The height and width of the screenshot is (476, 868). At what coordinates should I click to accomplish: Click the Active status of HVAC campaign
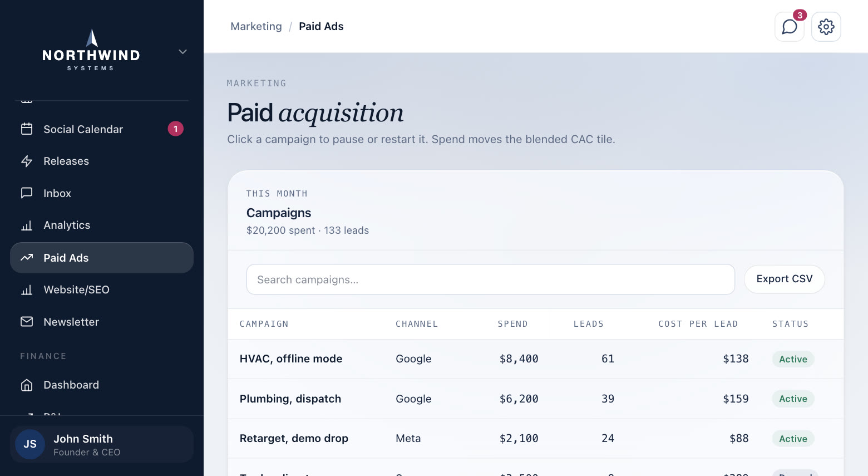point(793,359)
